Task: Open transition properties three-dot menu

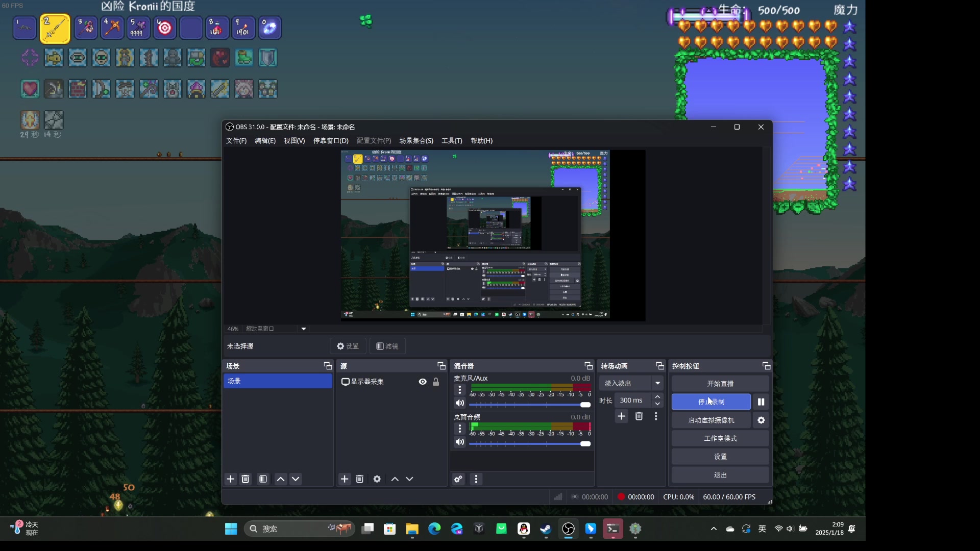Action: [656, 416]
